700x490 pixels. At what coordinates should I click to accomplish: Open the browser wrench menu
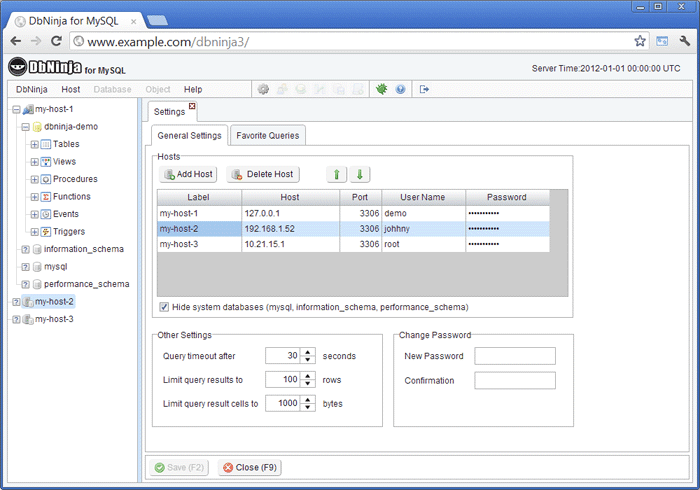pyautogui.click(x=684, y=41)
